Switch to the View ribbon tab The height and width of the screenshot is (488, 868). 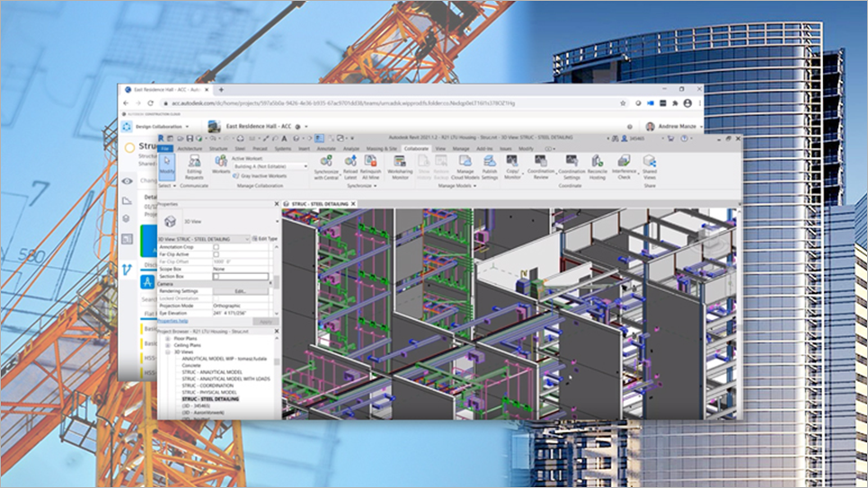440,148
